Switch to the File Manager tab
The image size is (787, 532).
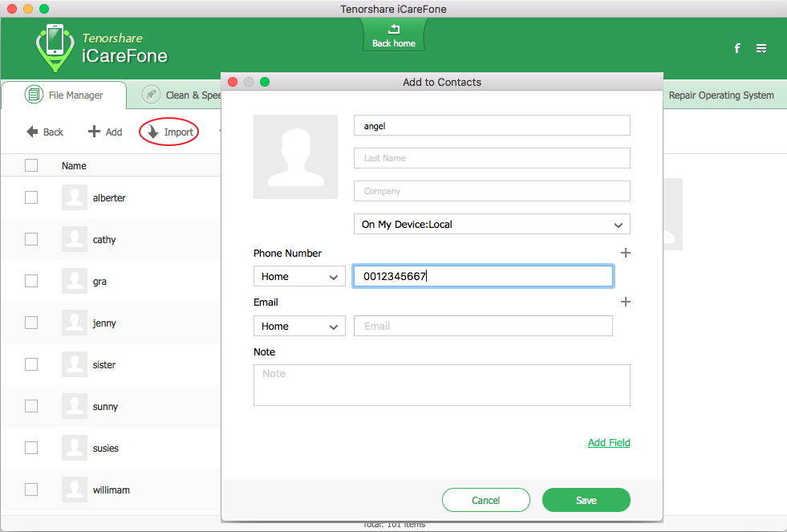point(64,95)
